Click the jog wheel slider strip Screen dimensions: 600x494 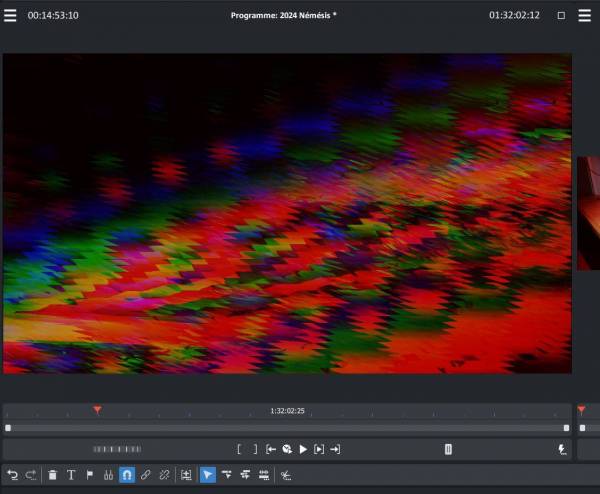[x=117, y=450]
